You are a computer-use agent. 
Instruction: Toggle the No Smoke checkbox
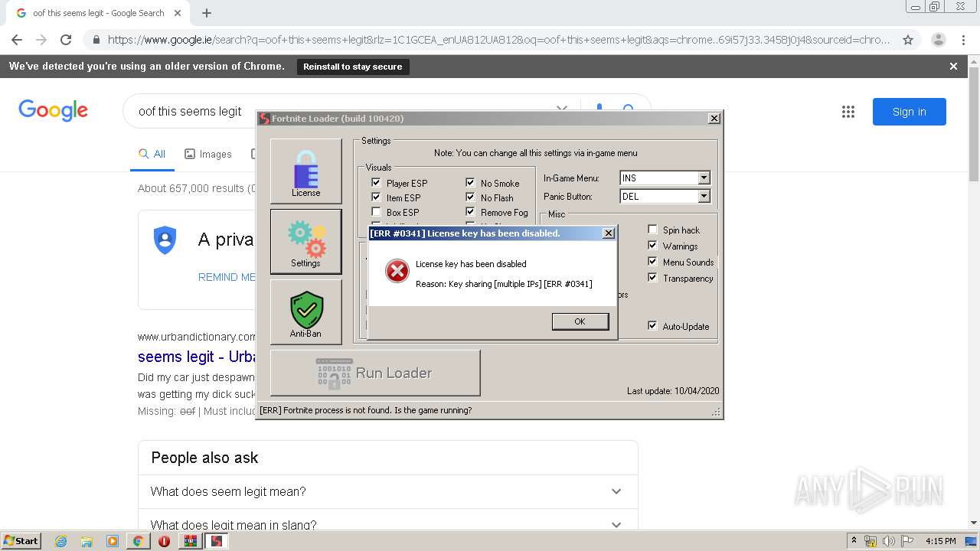tap(470, 183)
